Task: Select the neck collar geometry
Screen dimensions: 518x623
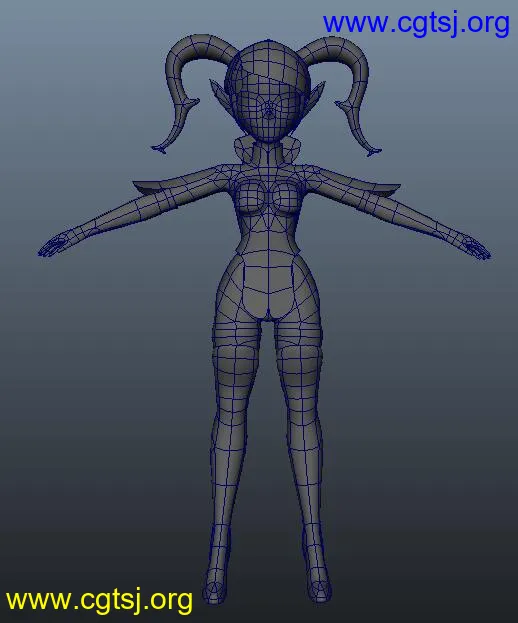Action: click(x=268, y=149)
